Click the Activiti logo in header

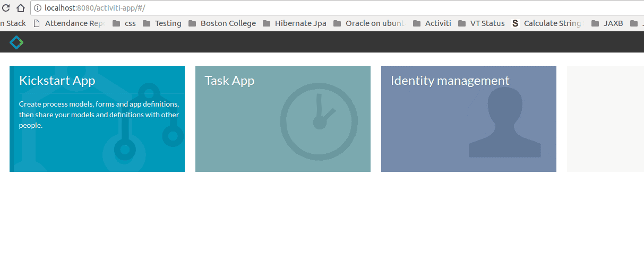(x=16, y=42)
